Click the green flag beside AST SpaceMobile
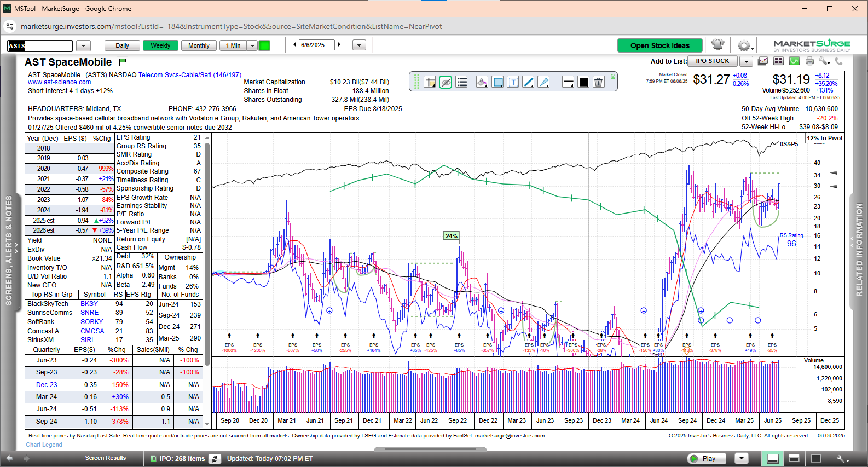The image size is (868, 467). coord(123,62)
